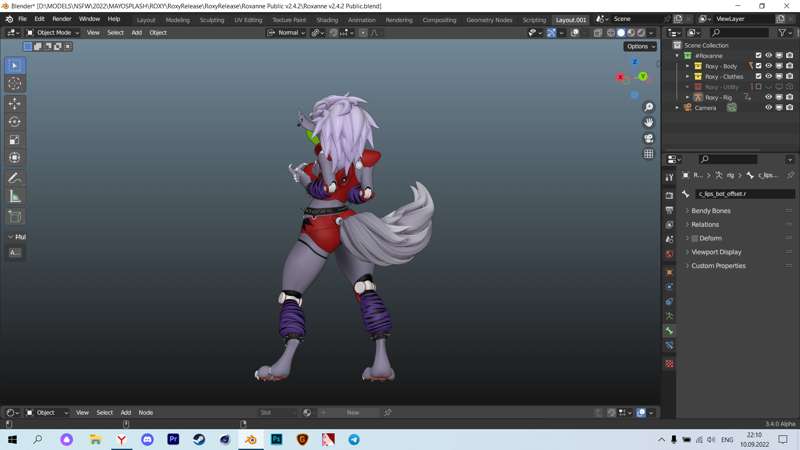Screen dimensions: 800x450
Task: Click the viewport zoom magnifier icon
Action: [x=648, y=107]
